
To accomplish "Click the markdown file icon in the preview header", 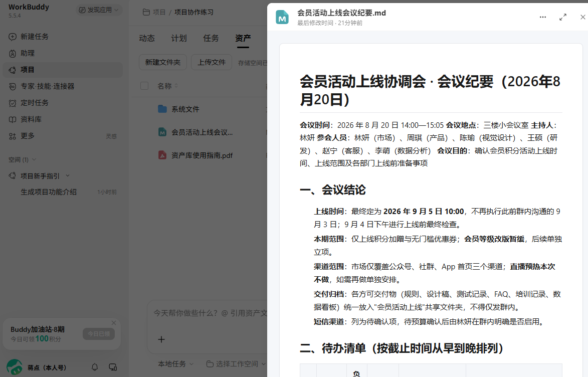I will pyautogui.click(x=282, y=17).
